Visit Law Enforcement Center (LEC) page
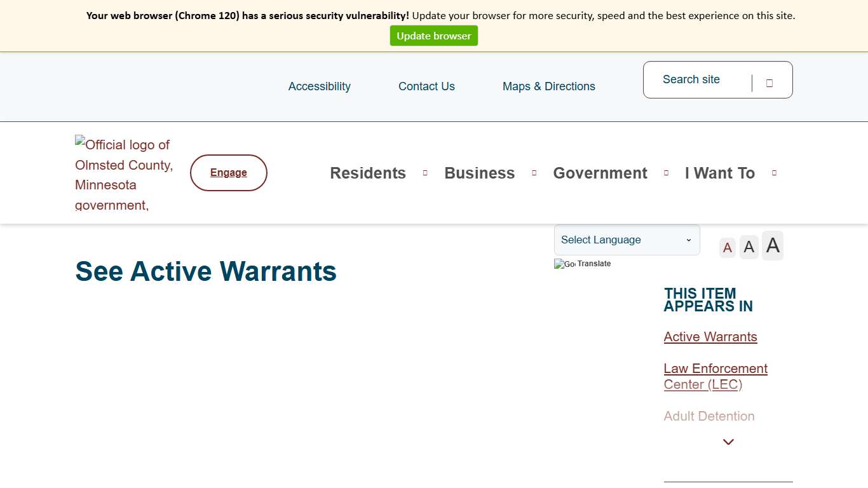Screen dimensions: 868x488 [x=715, y=376]
